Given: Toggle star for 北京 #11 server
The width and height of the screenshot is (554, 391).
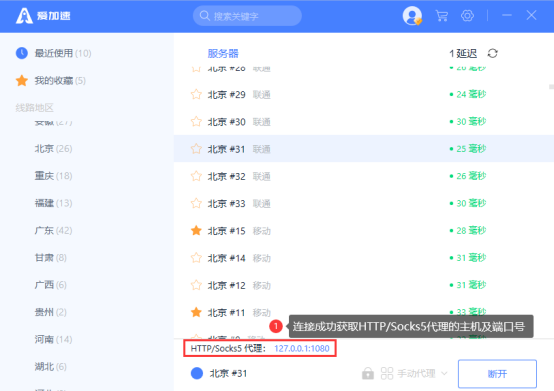Looking at the screenshot, I should [196, 312].
